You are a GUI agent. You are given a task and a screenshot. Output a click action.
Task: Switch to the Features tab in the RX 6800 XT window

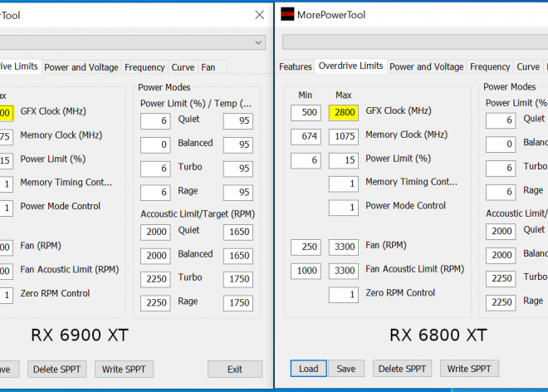296,66
